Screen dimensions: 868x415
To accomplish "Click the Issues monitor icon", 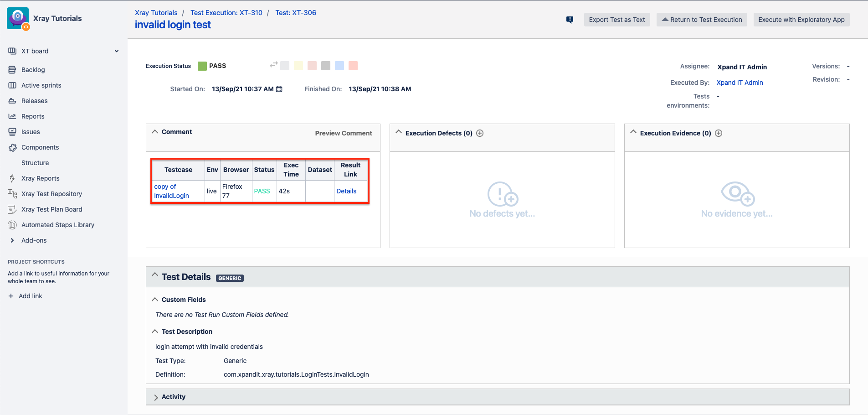I will pos(12,132).
